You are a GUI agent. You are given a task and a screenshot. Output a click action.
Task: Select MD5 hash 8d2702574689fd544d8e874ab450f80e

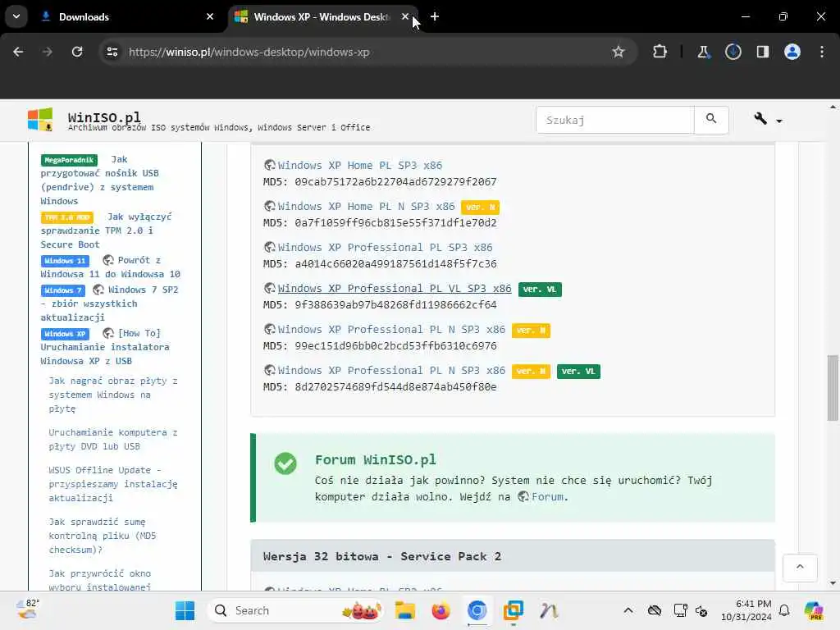[395, 387]
